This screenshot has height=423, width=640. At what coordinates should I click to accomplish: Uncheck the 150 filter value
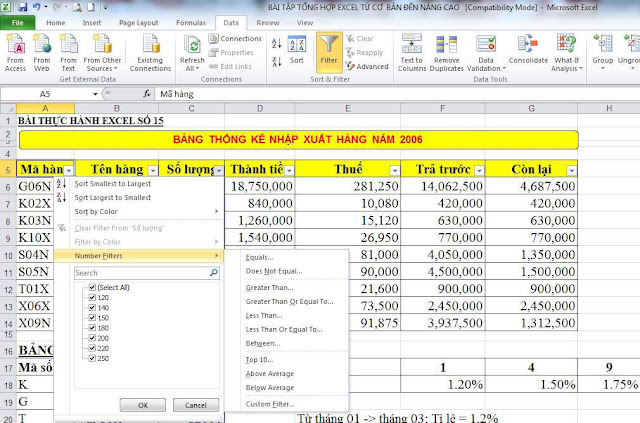(x=92, y=318)
